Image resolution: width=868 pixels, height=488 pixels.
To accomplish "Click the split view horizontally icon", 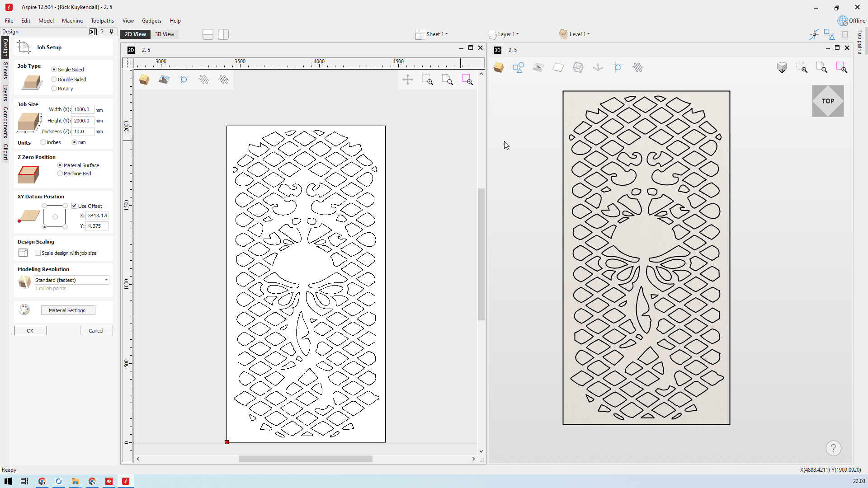I will tap(208, 34).
